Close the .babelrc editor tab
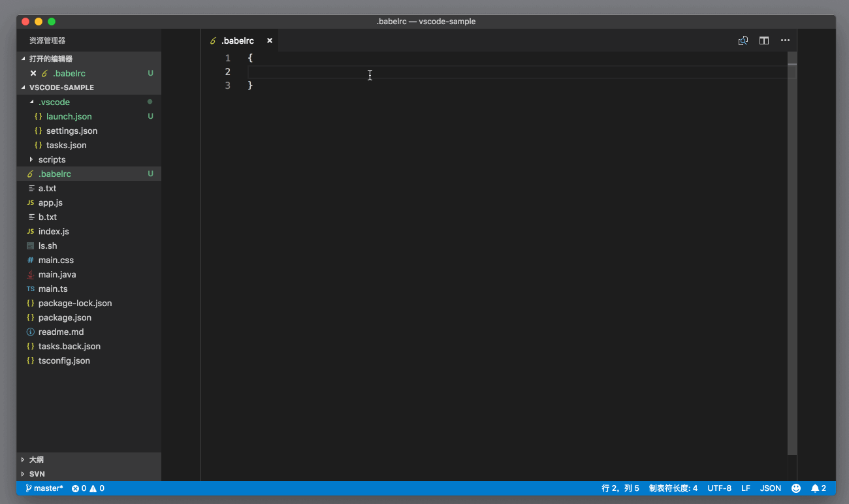This screenshot has height=504, width=849. (270, 40)
